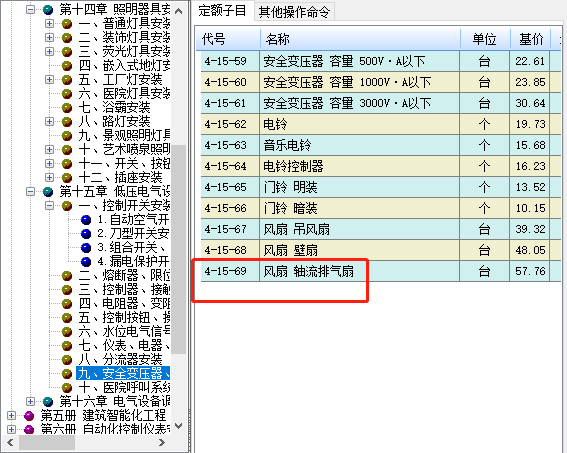Viewport: 567px width, 453px height.
Task: Expand the 八、路灯安装 node
Action: pyautogui.click(x=50, y=121)
